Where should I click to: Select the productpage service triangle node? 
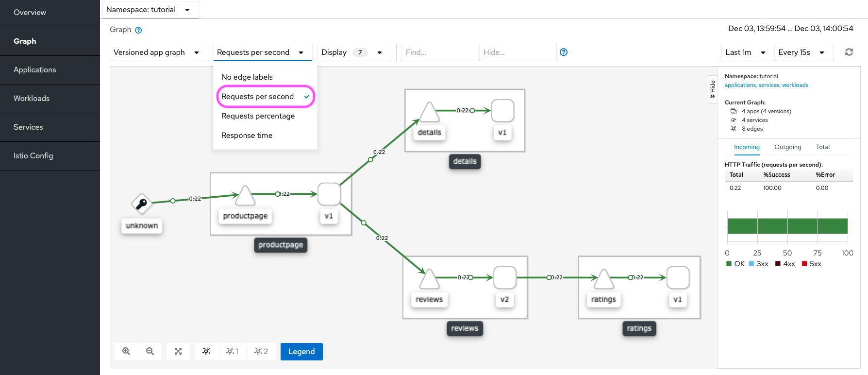pos(245,196)
